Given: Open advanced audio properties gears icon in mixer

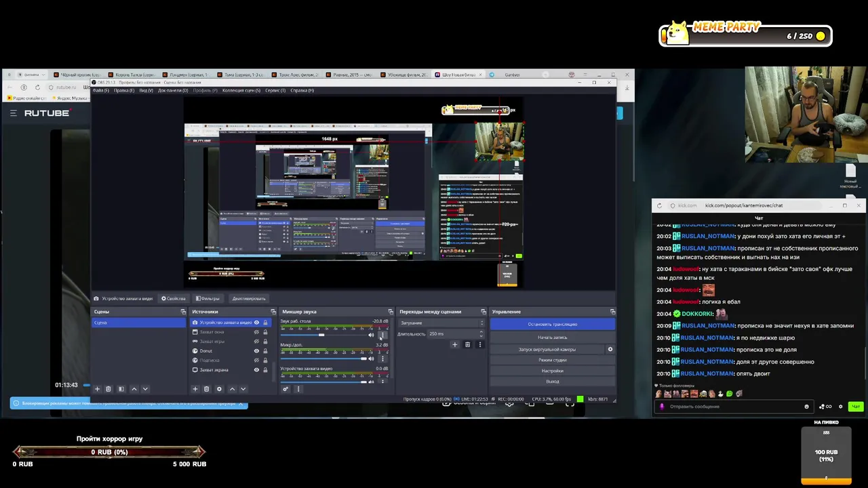Looking at the screenshot, I should coord(285,389).
